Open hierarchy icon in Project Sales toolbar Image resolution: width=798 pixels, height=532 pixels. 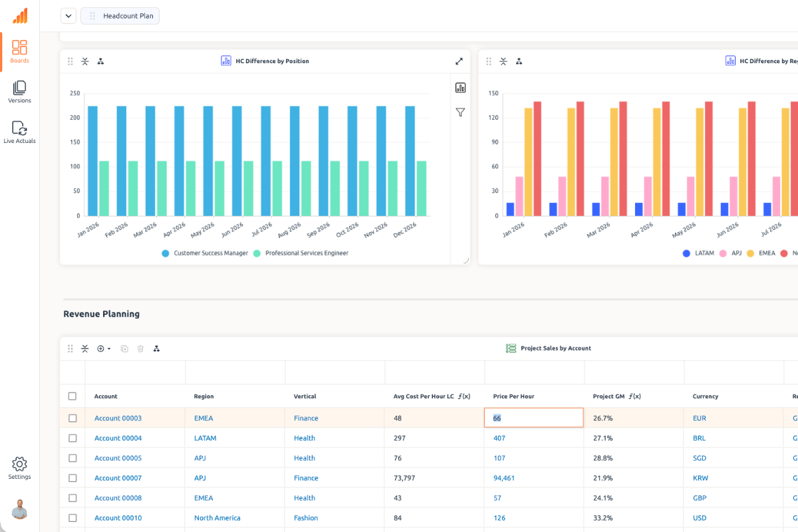pyautogui.click(x=156, y=348)
